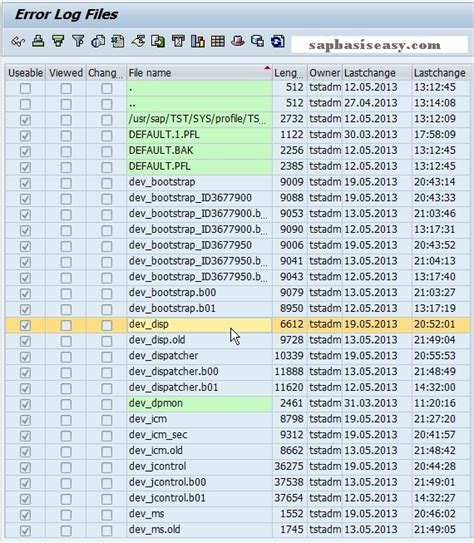
Task: Toggle Viewed checkbox for dev_icm row
Action: (66, 420)
